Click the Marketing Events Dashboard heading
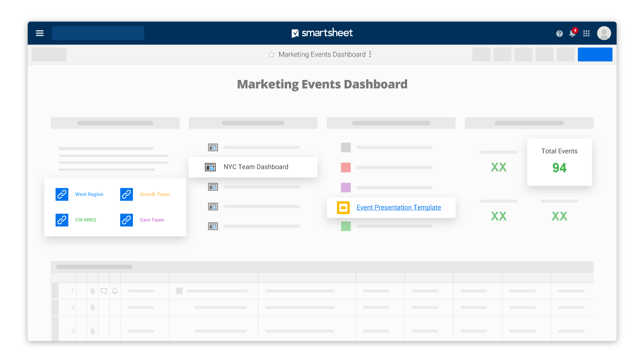This screenshot has width=644, height=362. tap(322, 84)
